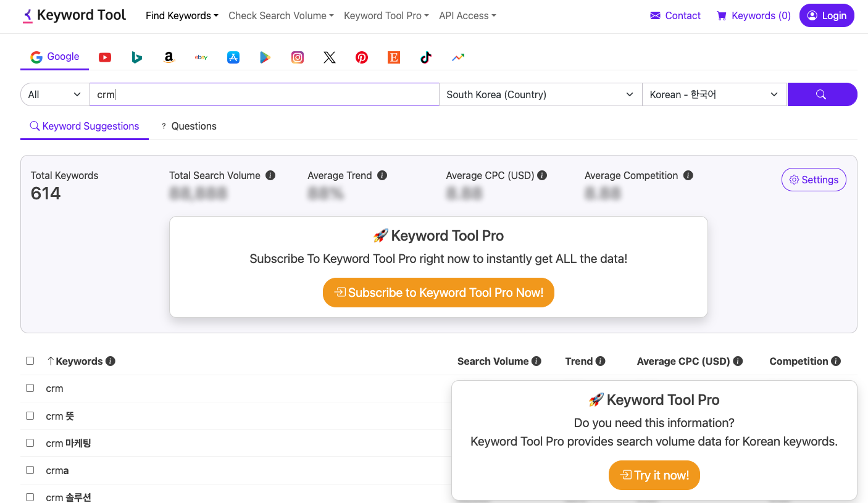
Task: Select the Amazon keyword source
Action: pyautogui.click(x=169, y=57)
